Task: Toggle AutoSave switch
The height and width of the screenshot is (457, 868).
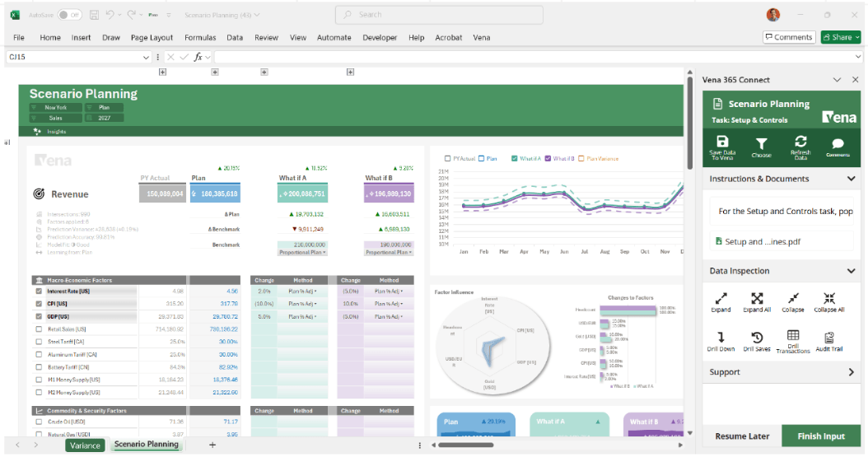Action: pos(70,15)
